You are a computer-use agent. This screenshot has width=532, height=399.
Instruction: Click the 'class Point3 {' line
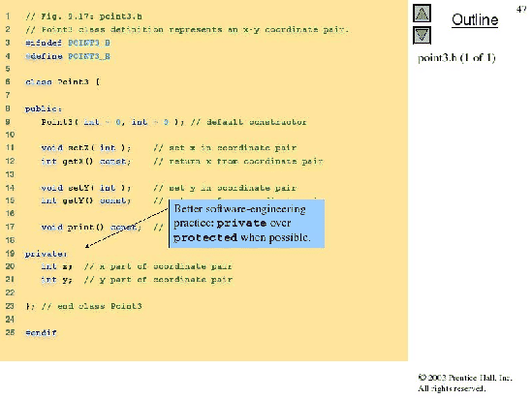[62, 82]
